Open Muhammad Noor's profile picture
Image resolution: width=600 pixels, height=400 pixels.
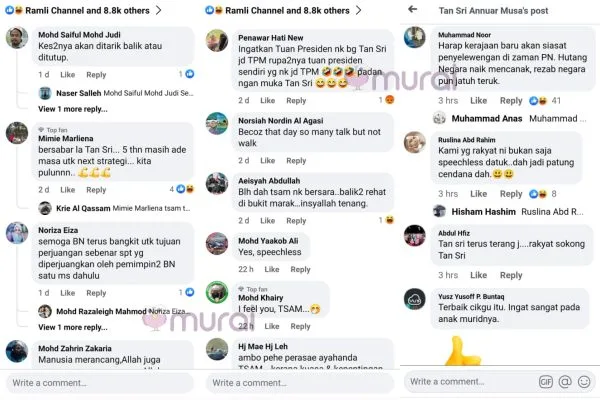pos(415,38)
